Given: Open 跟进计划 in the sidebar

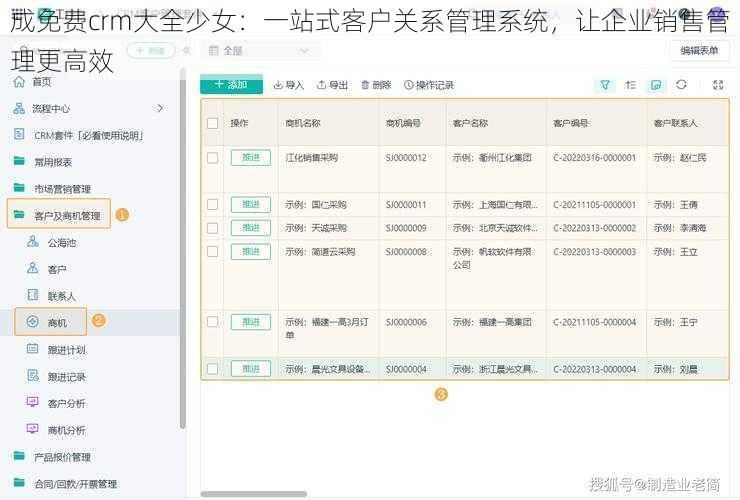Looking at the screenshot, I should pos(66,350).
